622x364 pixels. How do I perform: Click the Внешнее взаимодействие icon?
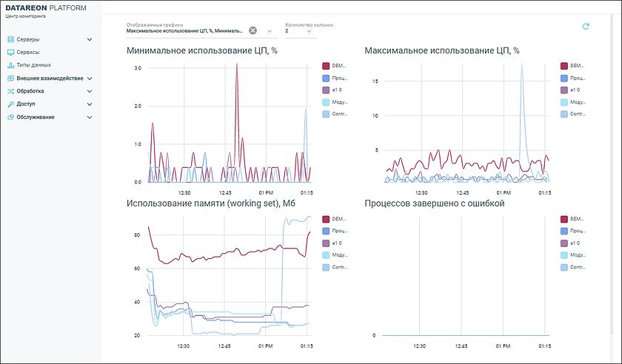(10, 78)
